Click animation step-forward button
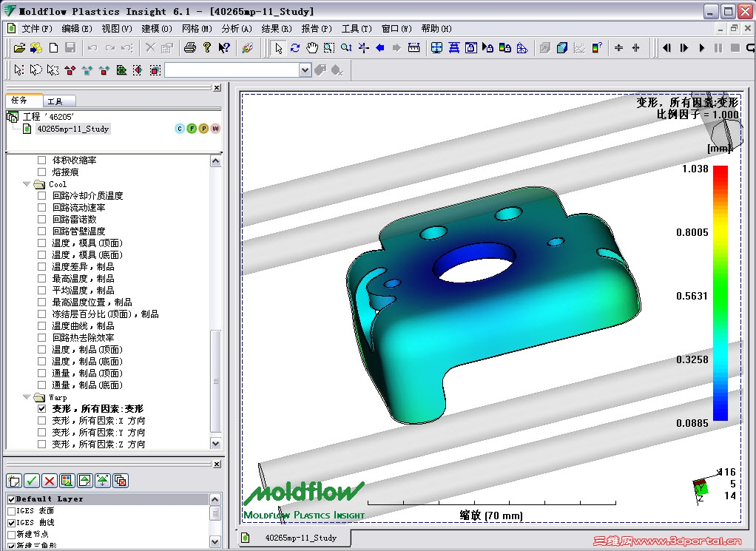 pyautogui.click(x=684, y=48)
